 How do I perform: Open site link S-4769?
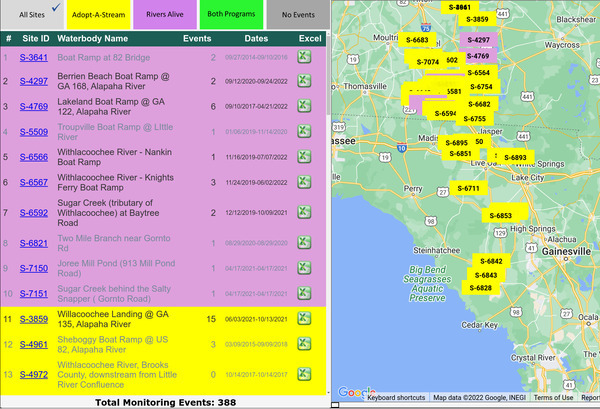point(34,106)
